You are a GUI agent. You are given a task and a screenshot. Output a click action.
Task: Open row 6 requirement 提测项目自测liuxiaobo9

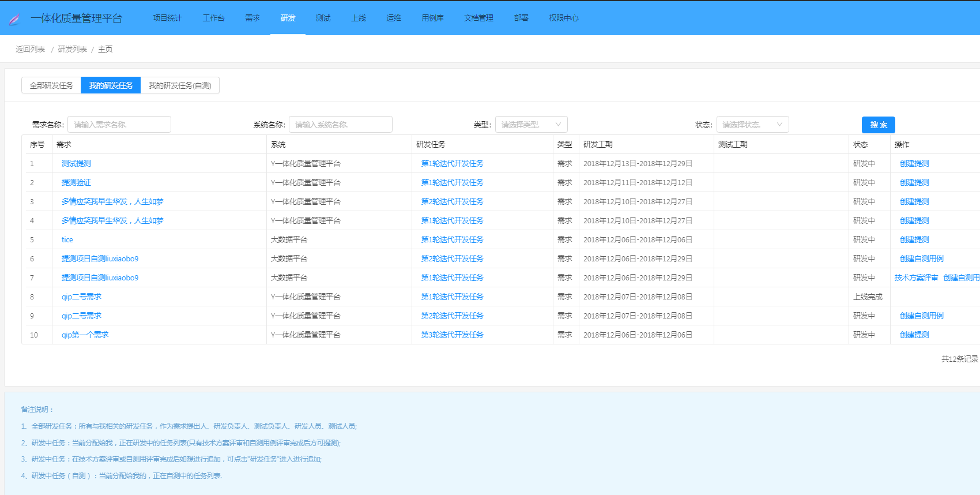click(100, 258)
